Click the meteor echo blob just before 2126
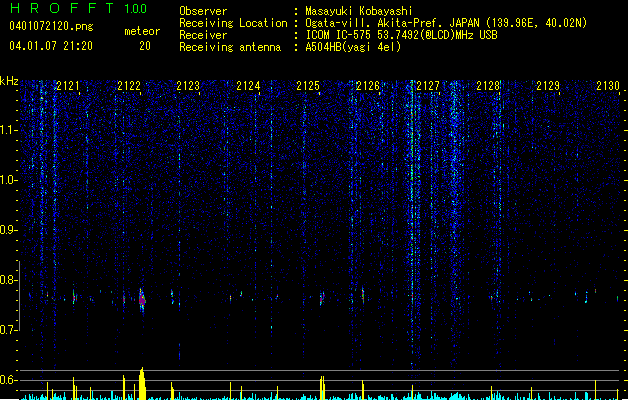The image size is (629, 400). pyautogui.click(x=363, y=294)
